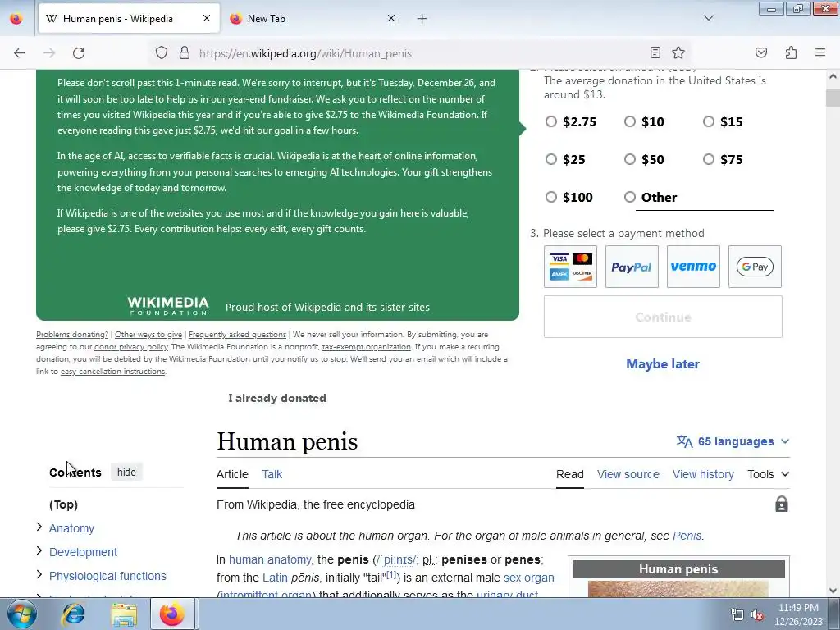Expand the Physiological functions contents section
The height and width of the screenshot is (630, 840).
pos(39,575)
